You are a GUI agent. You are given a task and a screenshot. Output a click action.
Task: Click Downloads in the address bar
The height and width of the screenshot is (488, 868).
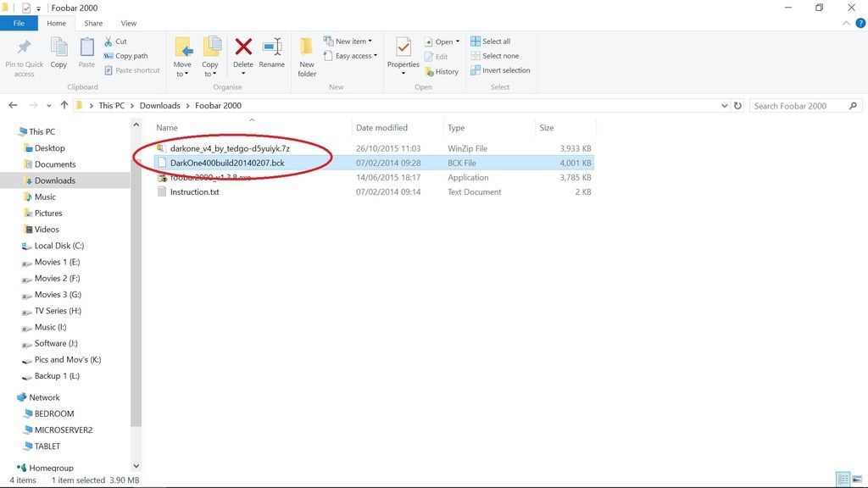click(160, 106)
